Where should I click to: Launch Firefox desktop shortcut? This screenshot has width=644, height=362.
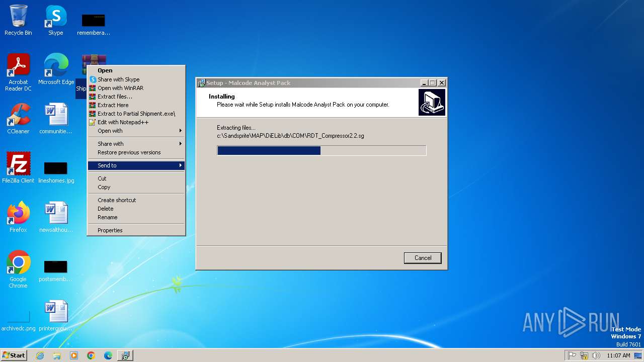tap(18, 217)
